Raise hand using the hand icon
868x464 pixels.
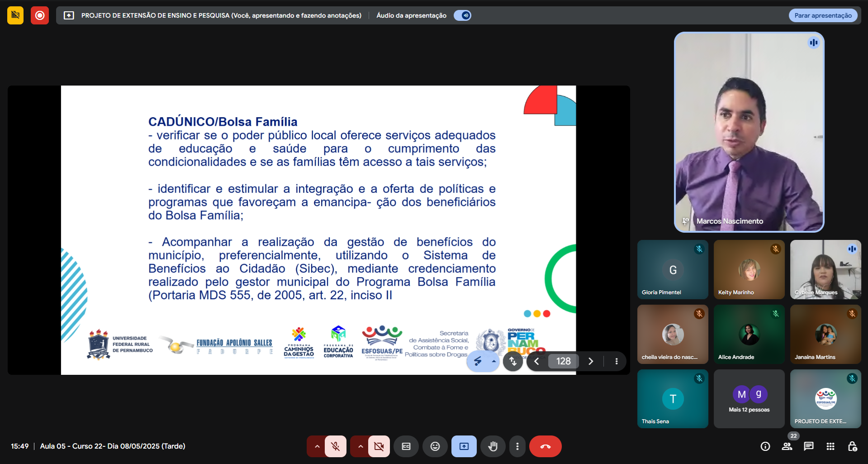pyautogui.click(x=493, y=446)
